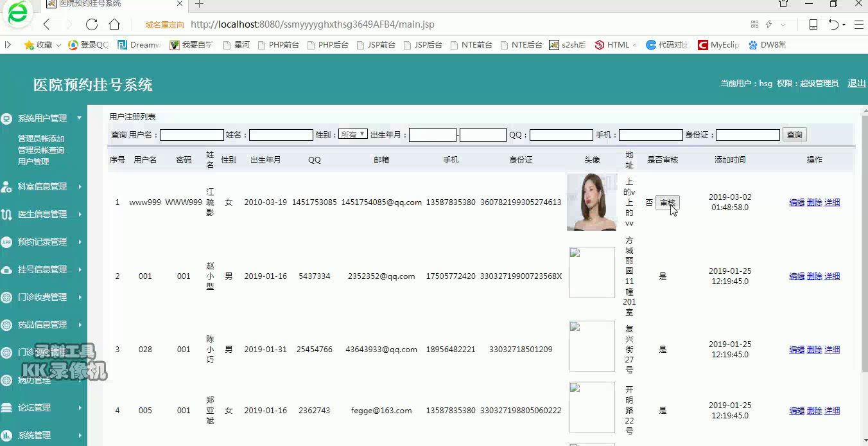Open the 360 browser logo menu
Image resolution: width=868 pixels, height=446 pixels.
pyautogui.click(x=18, y=13)
